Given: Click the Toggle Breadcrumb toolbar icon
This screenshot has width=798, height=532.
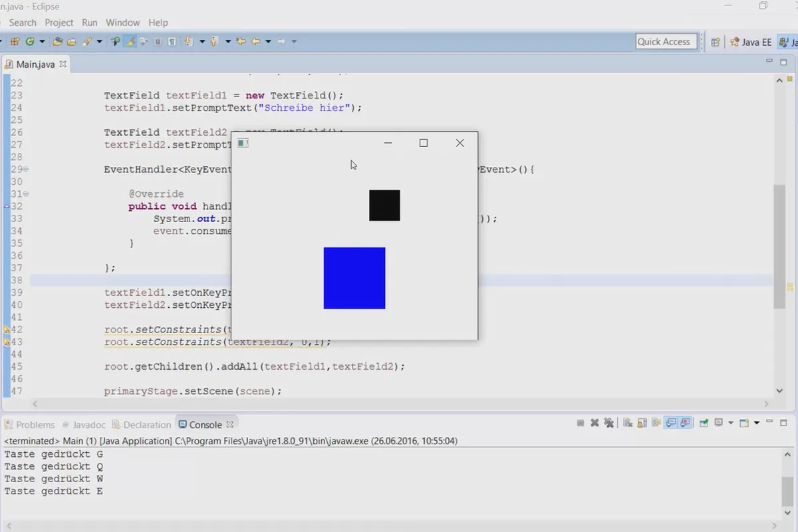Looking at the screenshot, I should [x=116, y=41].
